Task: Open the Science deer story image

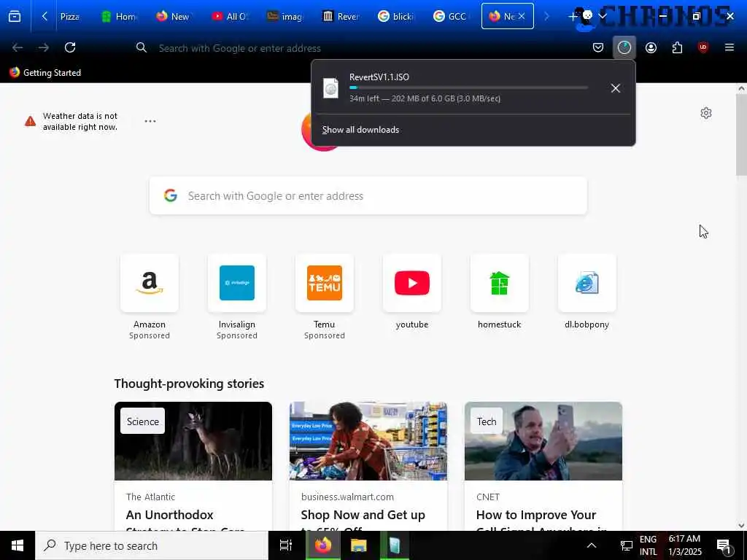Action: pos(193,441)
